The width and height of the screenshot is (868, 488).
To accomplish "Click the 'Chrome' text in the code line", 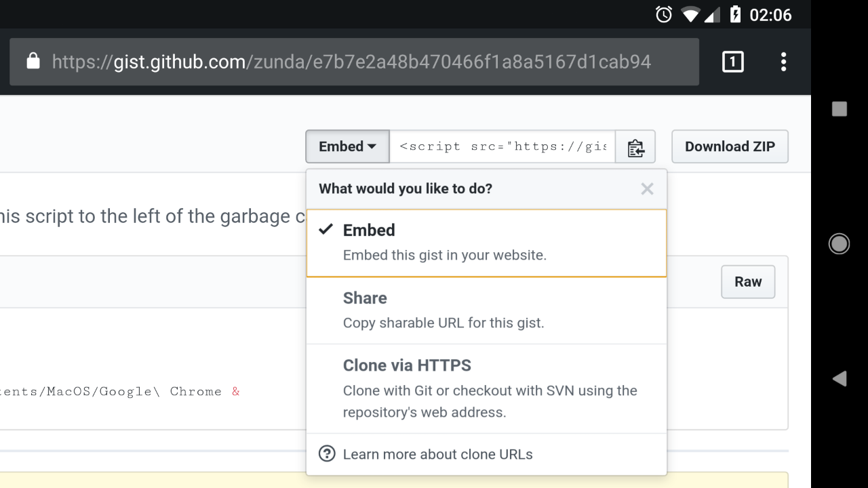I will pyautogui.click(x=195, y=392).
